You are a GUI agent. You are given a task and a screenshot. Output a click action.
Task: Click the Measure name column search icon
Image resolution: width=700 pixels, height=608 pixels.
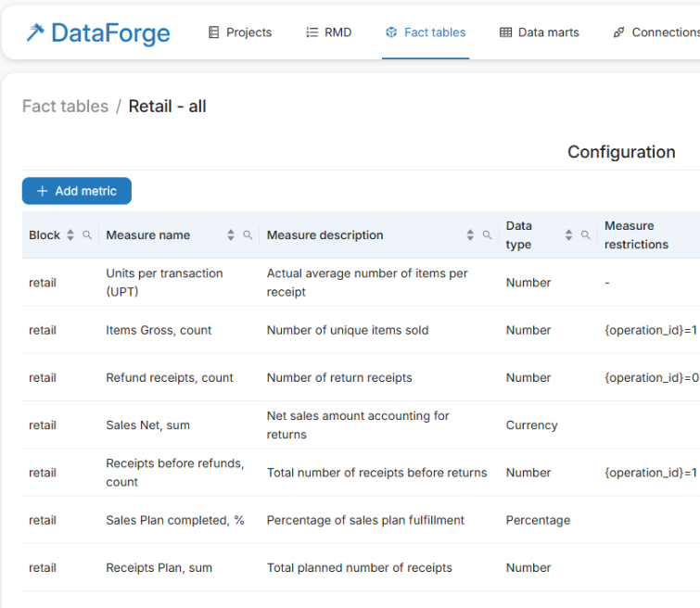[x=248, y=235]
